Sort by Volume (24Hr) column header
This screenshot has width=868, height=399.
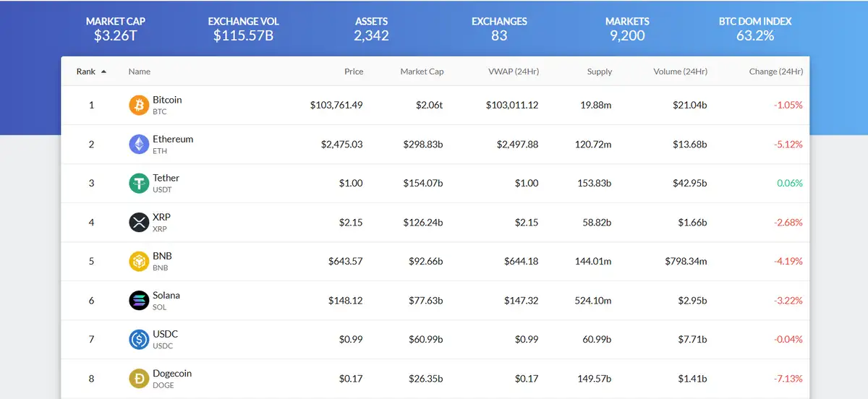click(x=680, y=72)
